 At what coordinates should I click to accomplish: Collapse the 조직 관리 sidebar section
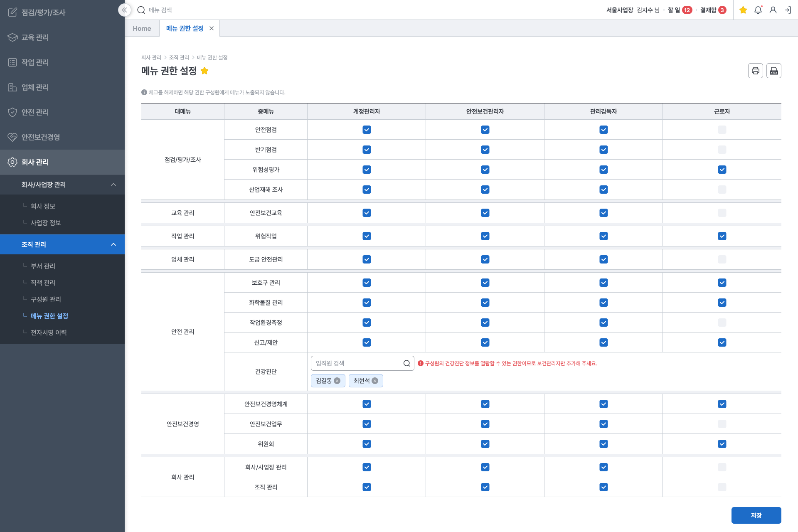point(113,244)
